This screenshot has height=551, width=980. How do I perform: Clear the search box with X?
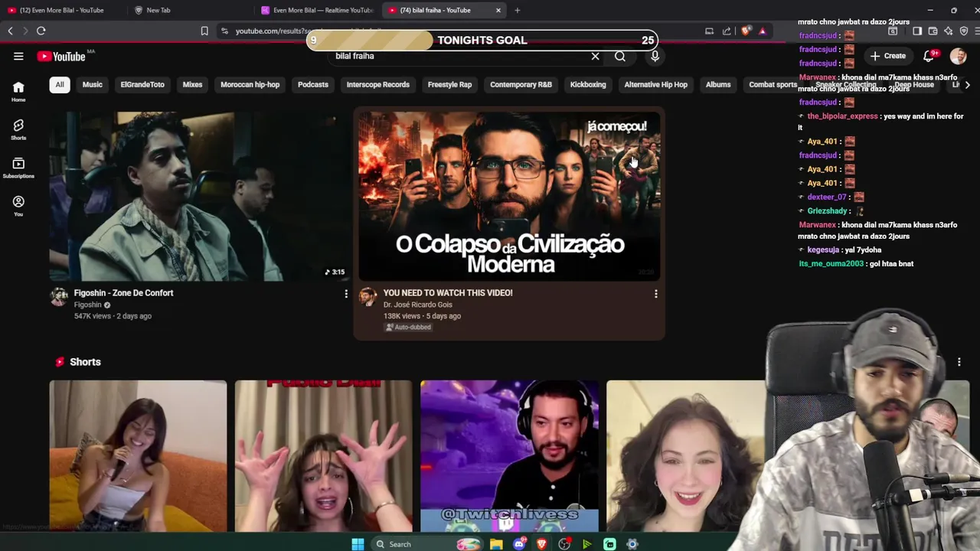point(595,56)
